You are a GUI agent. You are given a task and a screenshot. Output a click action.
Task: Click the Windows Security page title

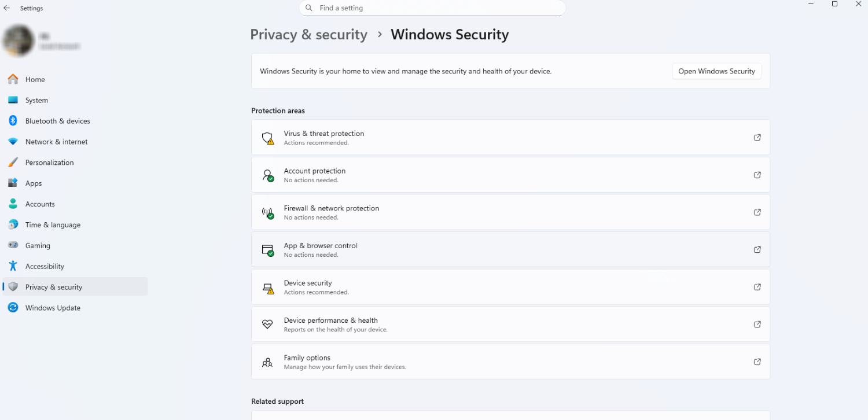click(x=450, y=35)
